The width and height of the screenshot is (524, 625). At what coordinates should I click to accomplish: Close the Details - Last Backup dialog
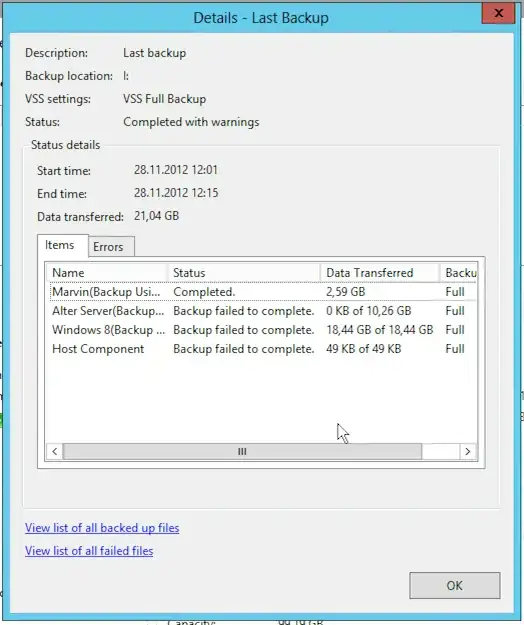[498, 14]
